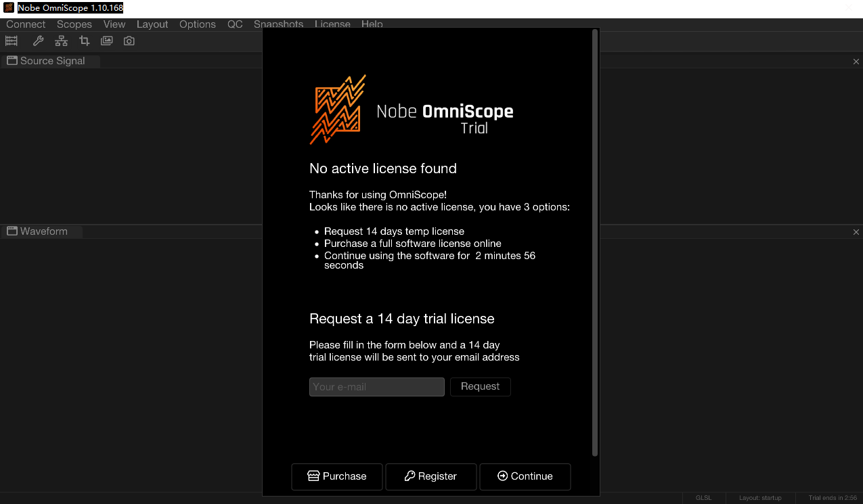The width and height of the screenshot is (863, 504).
Task: Click Continue to keep using the trial
Action: 525,476
